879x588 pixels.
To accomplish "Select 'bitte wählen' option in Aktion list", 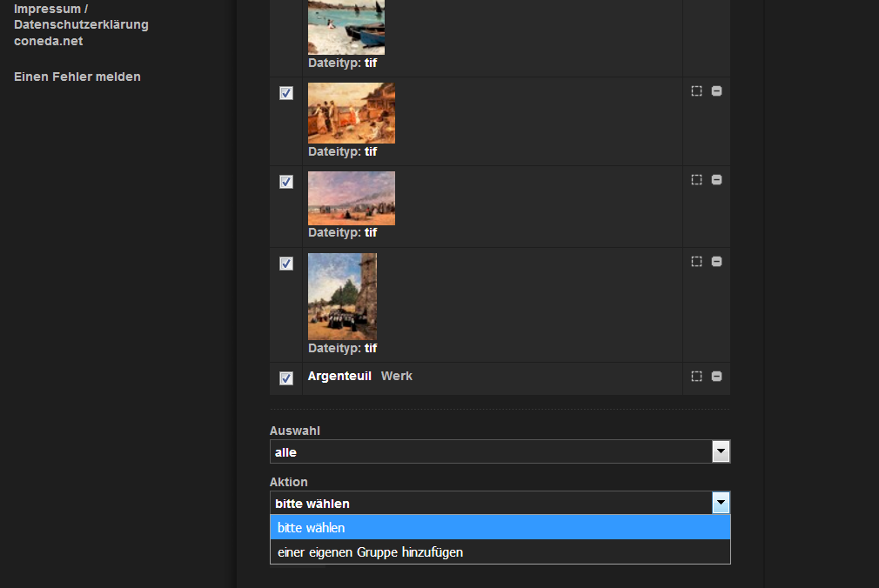I will tap(500, 527).
